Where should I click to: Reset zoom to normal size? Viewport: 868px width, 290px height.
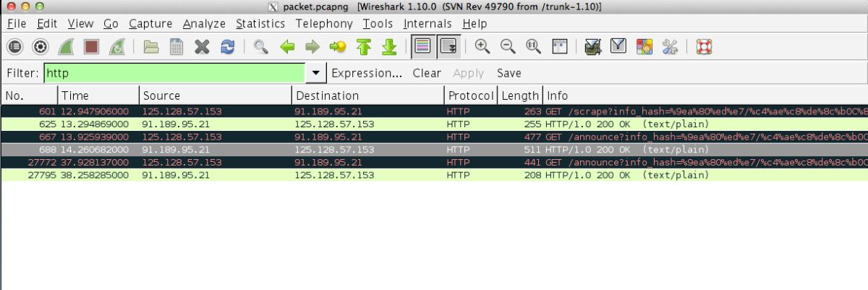click(533, 47)
